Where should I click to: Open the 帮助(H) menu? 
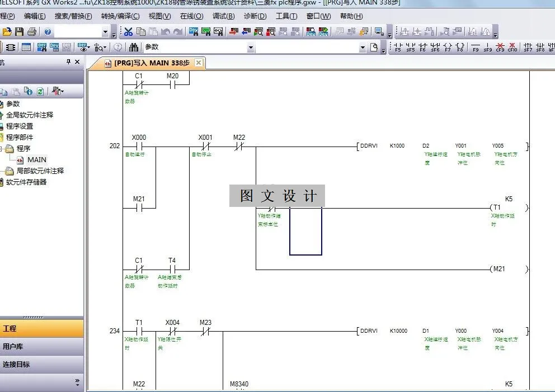pos(351,16)
